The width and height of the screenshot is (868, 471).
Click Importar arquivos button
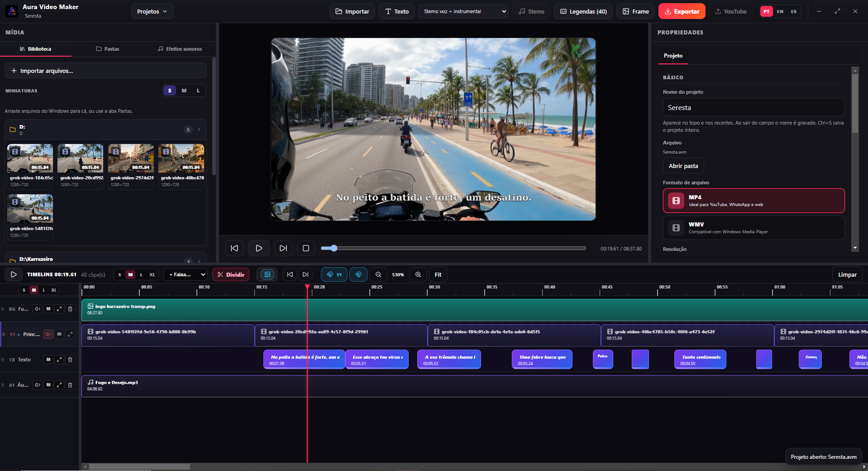click(105, 71)
